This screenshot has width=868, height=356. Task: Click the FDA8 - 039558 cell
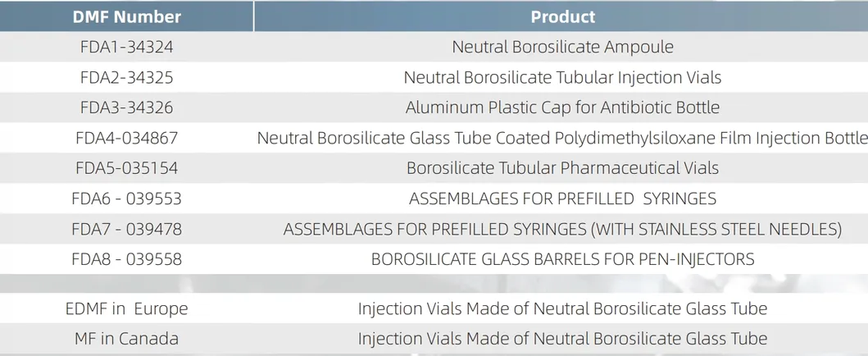click(x=126, y=259)
